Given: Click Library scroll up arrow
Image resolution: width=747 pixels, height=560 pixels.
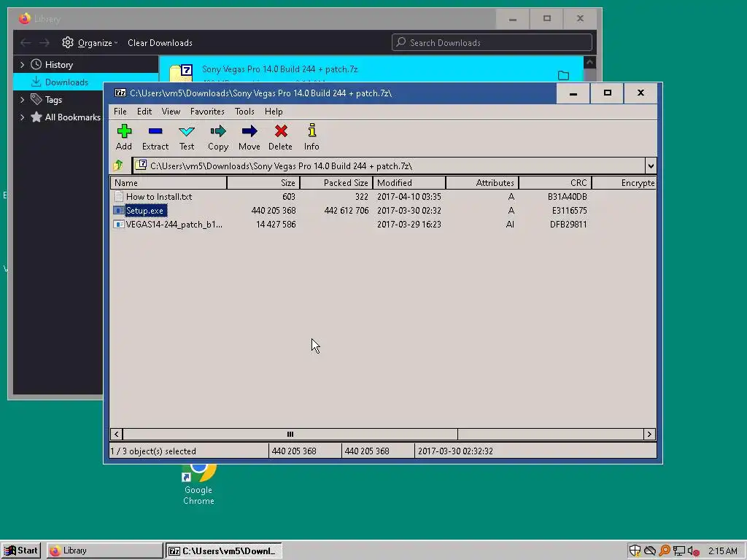Looking at the screenshot, I should [x=589, y=63].
